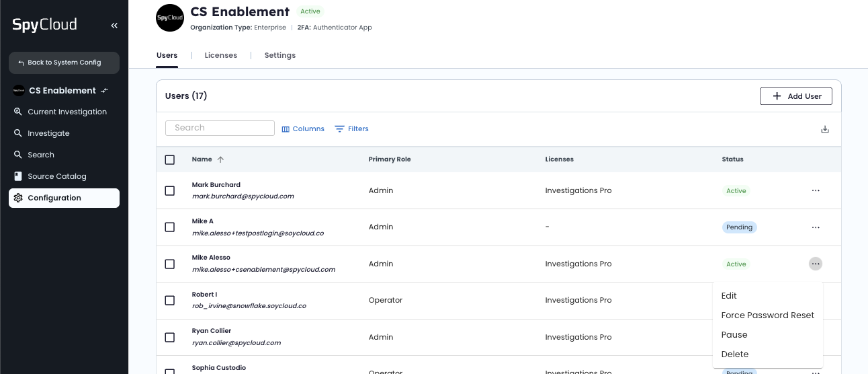This screenshot has width=868, height=374.
Task: Click the email ryan.collier@spycloud.com
Action: point(236,343)
